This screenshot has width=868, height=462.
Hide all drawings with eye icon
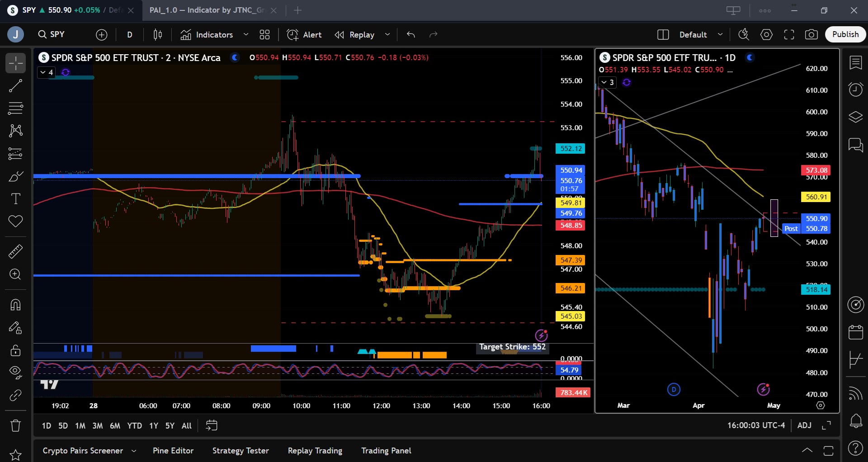[x=15, y=372]
